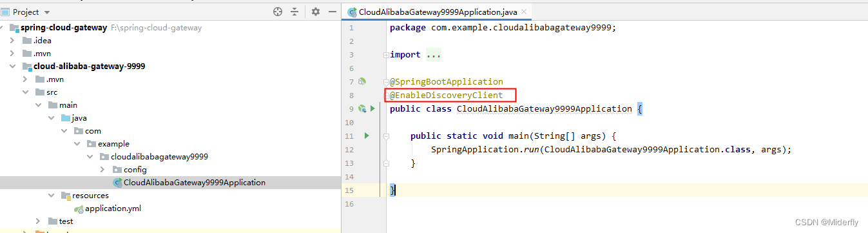The image size is (868, 233).
Task: Expand the config package
Action: (102, 170)
